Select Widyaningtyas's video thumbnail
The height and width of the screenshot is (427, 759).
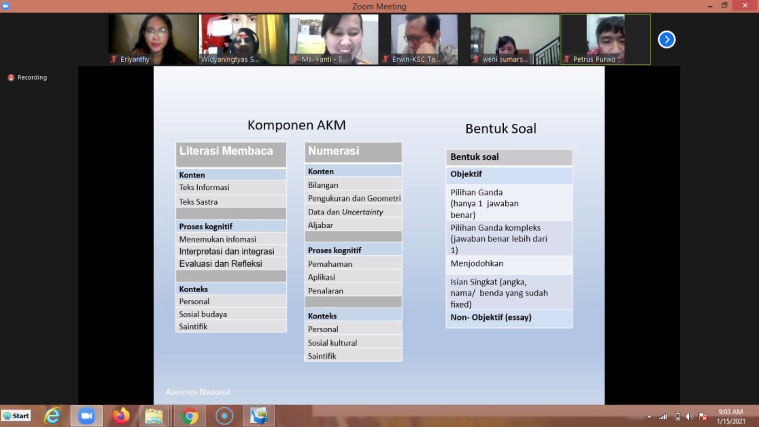tap(243, 40)
